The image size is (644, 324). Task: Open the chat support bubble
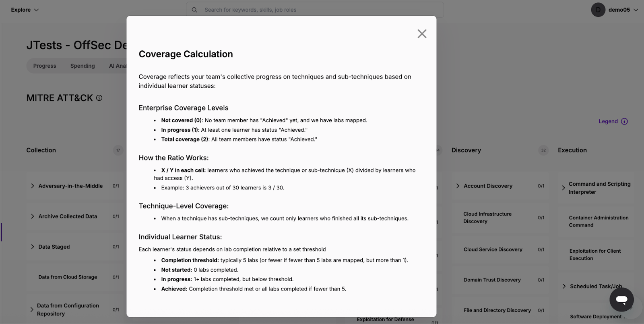click(x=621, y=299)
